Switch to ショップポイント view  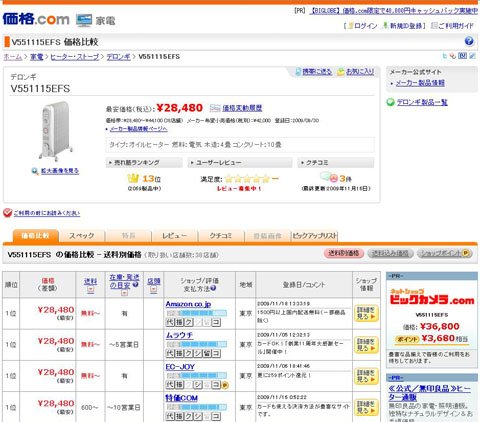(x=445, y=253)
